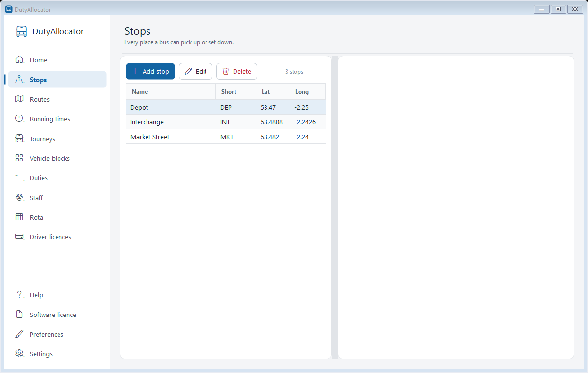Screen dimensions: 588x373
Task: Click the Staff people icon
Action: click(x=20, y=197)
